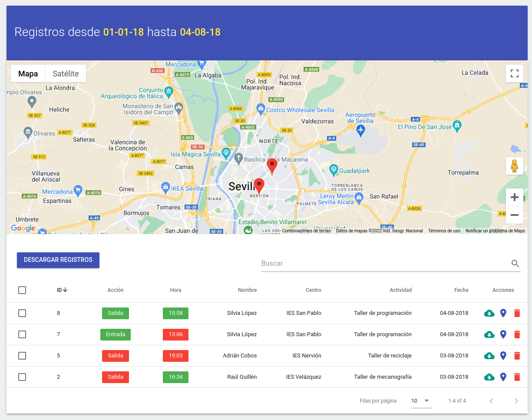Click the Guadalpark map icon

(x=334, y=169)
